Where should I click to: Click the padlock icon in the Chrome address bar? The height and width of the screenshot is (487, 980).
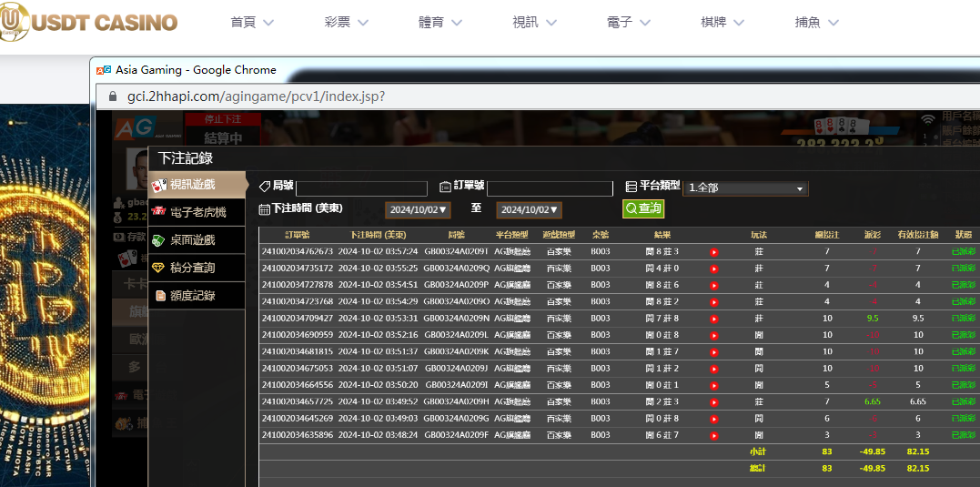click(x=113, y=96)
